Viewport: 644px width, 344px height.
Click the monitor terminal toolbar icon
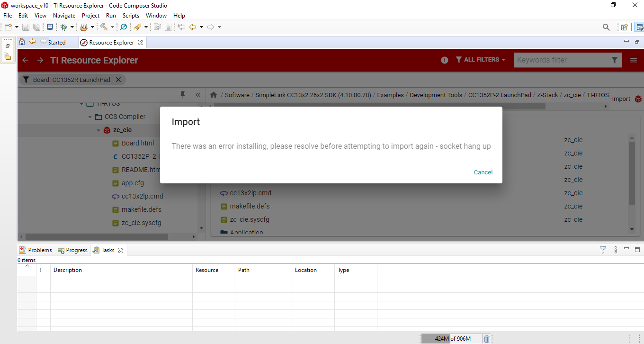[x=50, y=27]
